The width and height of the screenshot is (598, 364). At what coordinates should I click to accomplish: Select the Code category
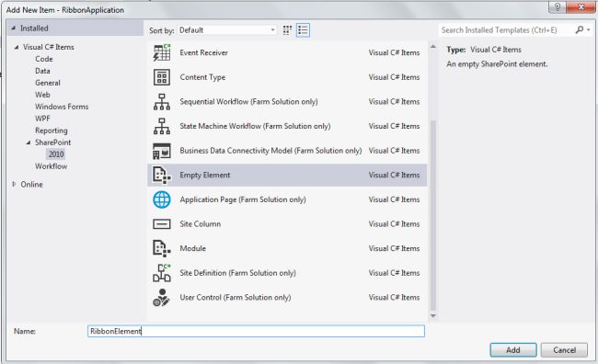tap(44, 59)
